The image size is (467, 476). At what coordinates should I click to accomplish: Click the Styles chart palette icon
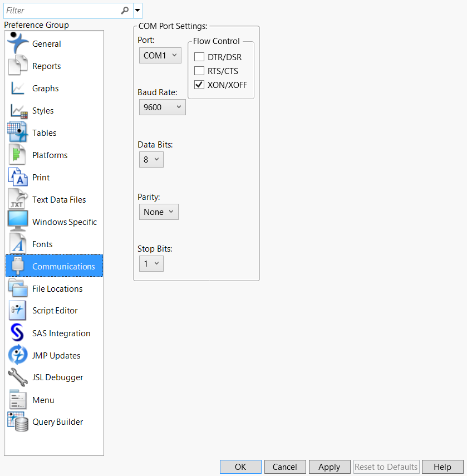coord(18,111)
